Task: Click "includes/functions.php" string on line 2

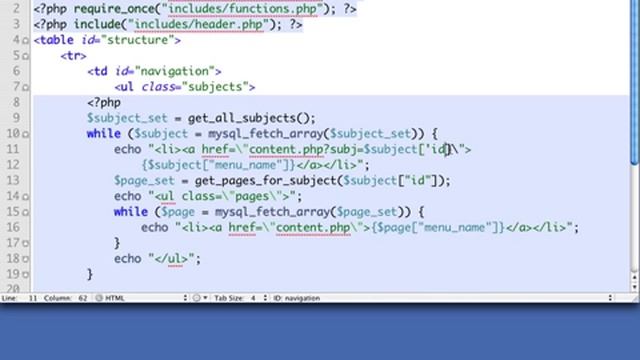Action: coord(242,9)
